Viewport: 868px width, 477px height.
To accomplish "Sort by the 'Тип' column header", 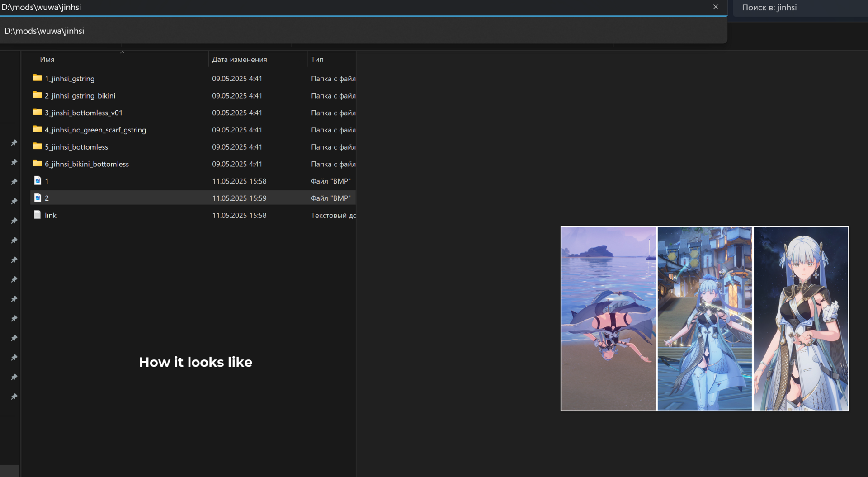I will coord(317,59).
